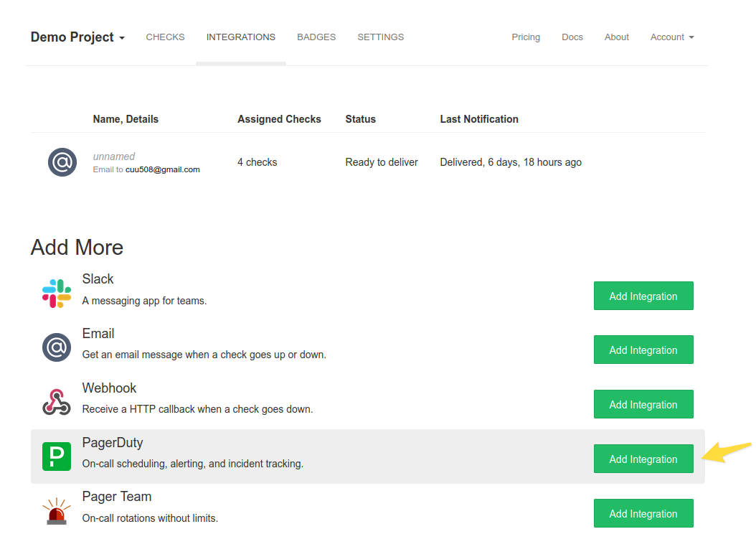
Task: Click Add Integration for Email
Action: coord(643,350)
